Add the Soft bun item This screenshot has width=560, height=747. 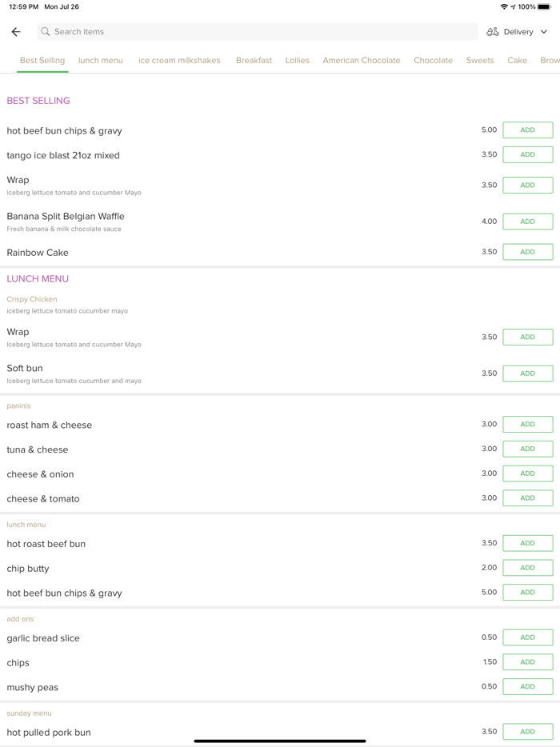coord(527,373)
